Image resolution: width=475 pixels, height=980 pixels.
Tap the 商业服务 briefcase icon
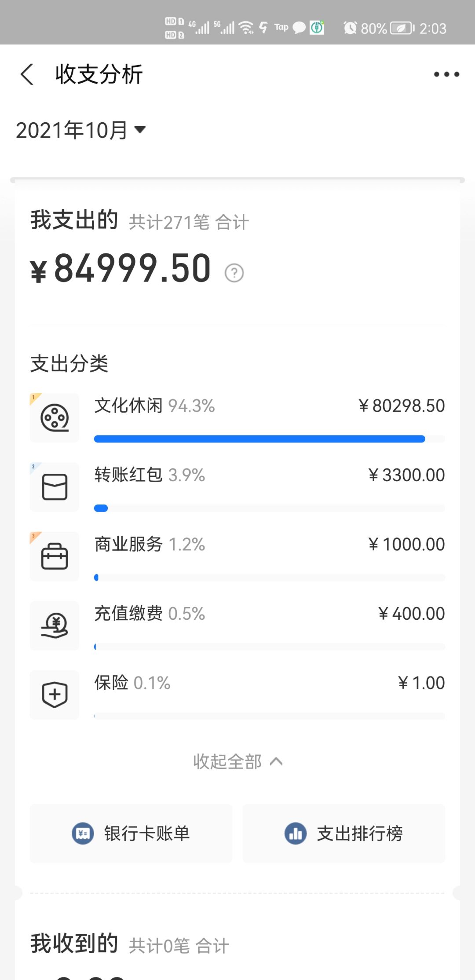pyautogui.click(x=55, y=556)
